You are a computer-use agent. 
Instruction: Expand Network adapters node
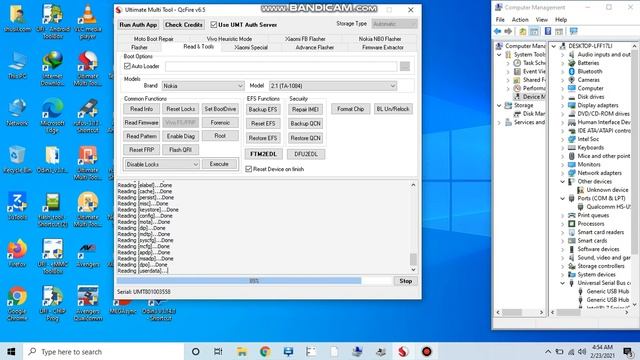pos(563,173)
